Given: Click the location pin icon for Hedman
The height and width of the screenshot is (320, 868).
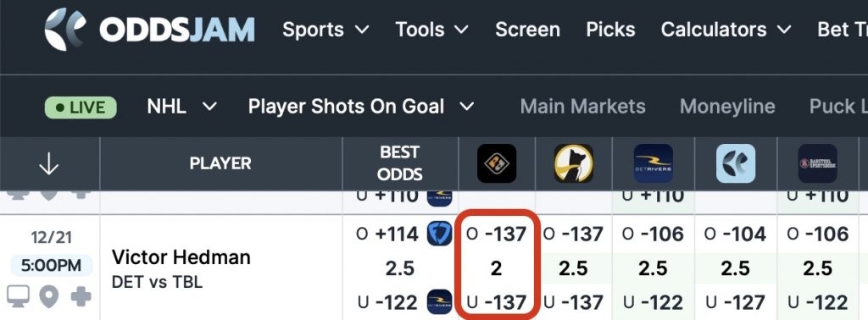Looking at the screenshot, I should click(x=49, y=297).
